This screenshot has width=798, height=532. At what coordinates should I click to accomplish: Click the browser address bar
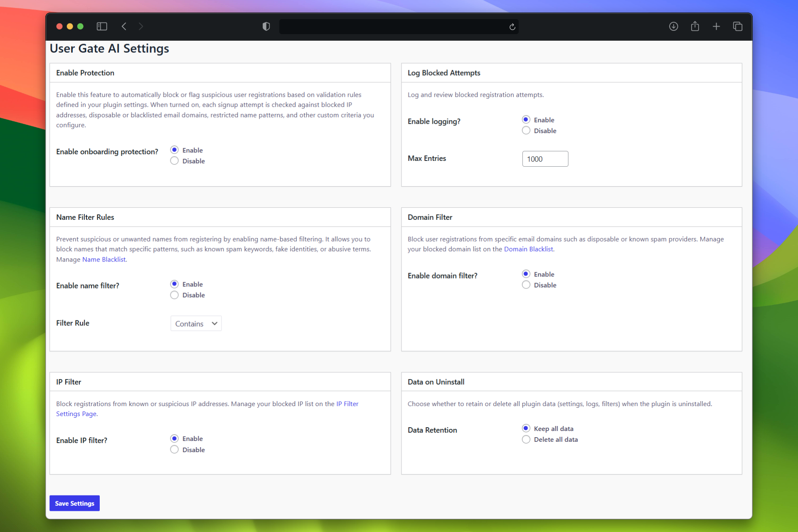point(393,27)
